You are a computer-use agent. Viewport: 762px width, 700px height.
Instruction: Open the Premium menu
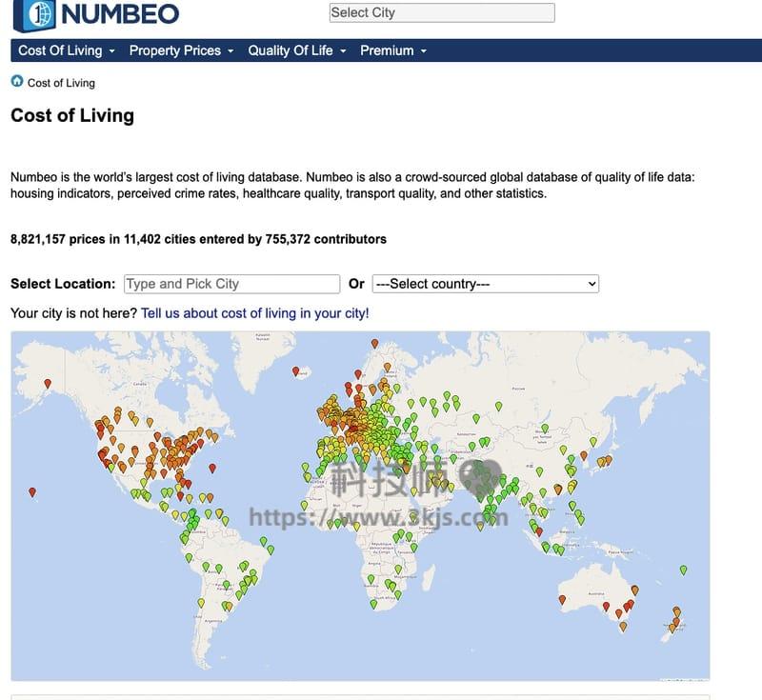(392, 50)
